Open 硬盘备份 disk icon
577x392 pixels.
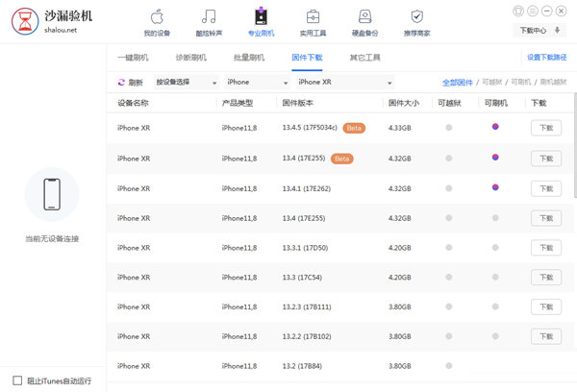click(364, 16)
